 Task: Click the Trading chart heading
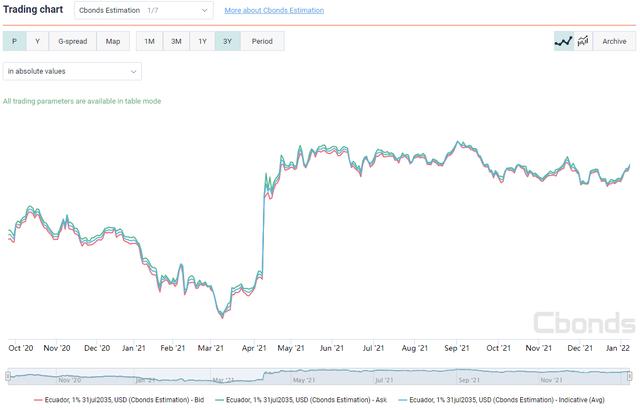click(x=33, y=9)
